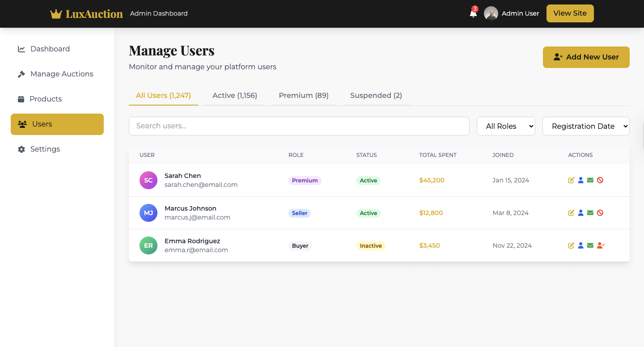The height and width of the screenshot is (347, 644).
Task: Open the All Roles dropdown
Action: click(x=506, y=126)
